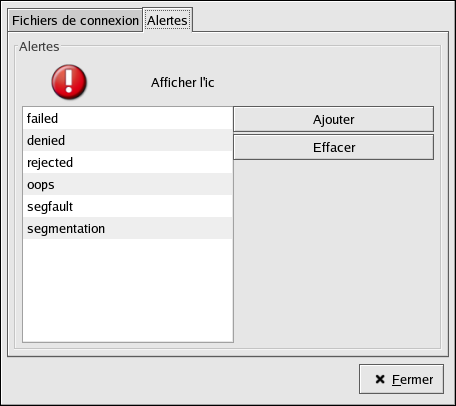Click the Effacer button
456x406 pixels.
point(333,147)
